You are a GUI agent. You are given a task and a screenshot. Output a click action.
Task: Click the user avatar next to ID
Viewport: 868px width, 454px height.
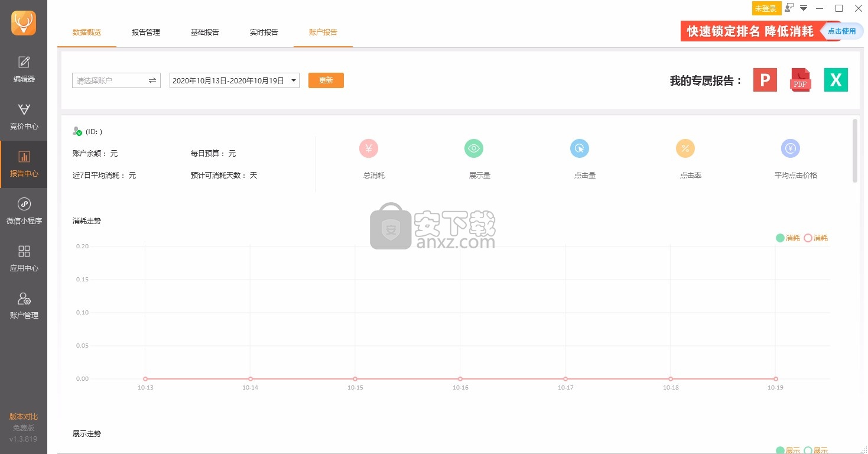point(77,131)
